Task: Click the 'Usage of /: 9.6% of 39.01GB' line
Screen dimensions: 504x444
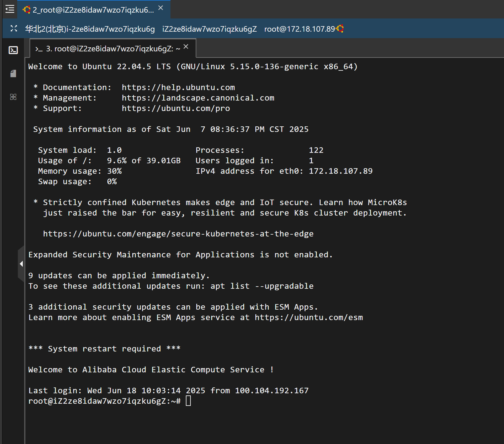Action: tap(109, 161)
